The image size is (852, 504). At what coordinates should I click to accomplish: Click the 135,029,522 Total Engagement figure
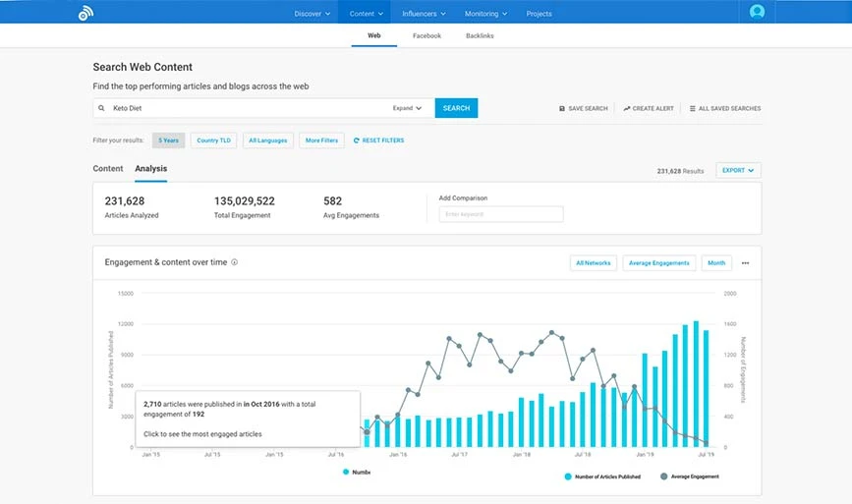click(245, 201)
